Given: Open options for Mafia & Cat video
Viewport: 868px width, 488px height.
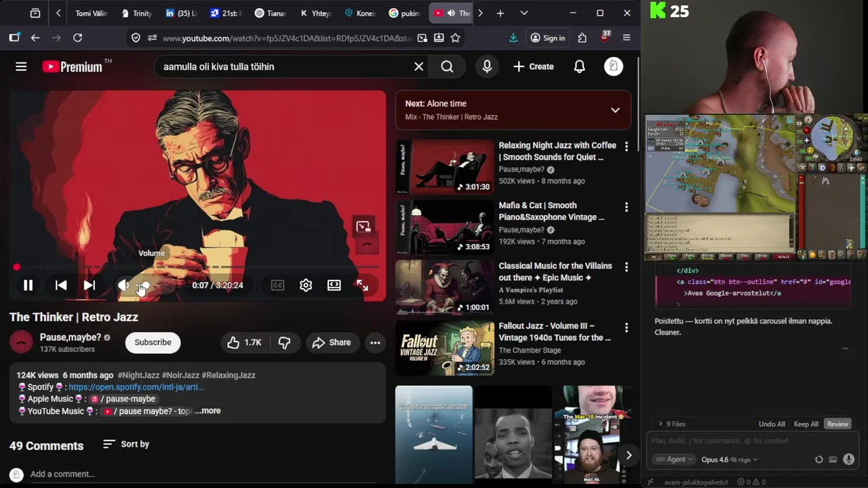Looking at the screenshot, I should 626,207.
